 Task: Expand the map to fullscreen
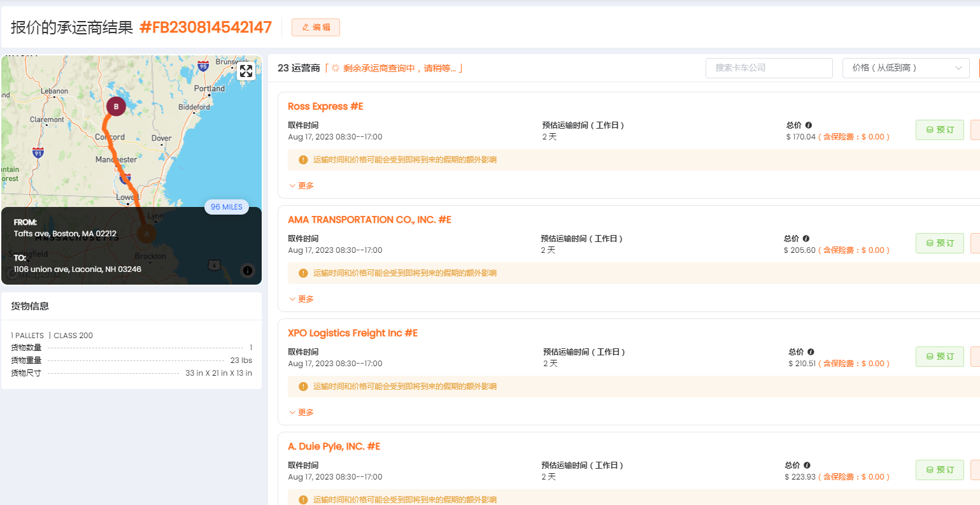pos(246,71)
